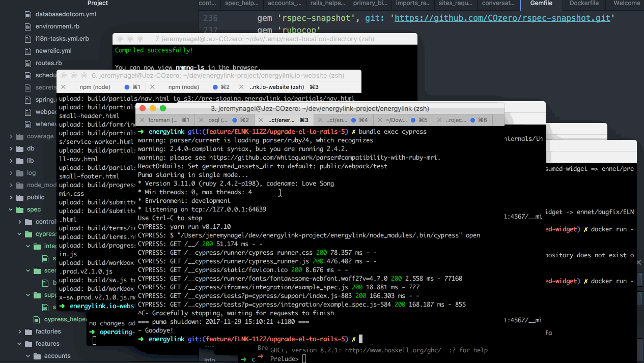Click the title bar of window 7 react-location-directory
The image size is (644, 363).
tap(265, 39)
